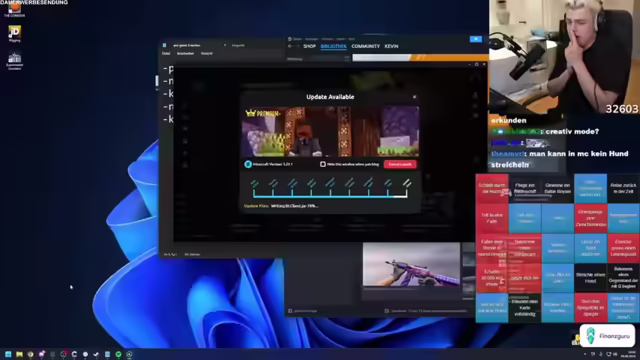Open the KEVIN profile tab in Steam
This screenshot has height=360, width=640.
pos(391,47)
